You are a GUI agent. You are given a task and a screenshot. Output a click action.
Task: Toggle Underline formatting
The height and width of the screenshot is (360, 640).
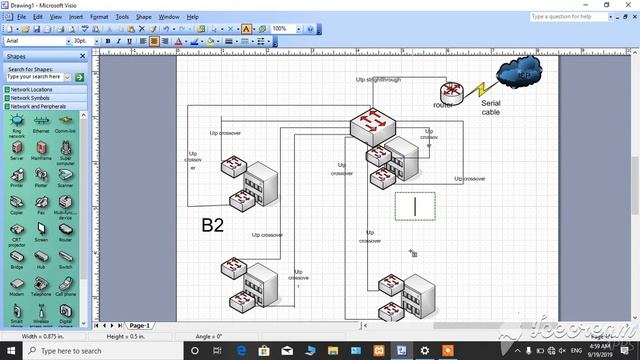click(x=129, y=41)
